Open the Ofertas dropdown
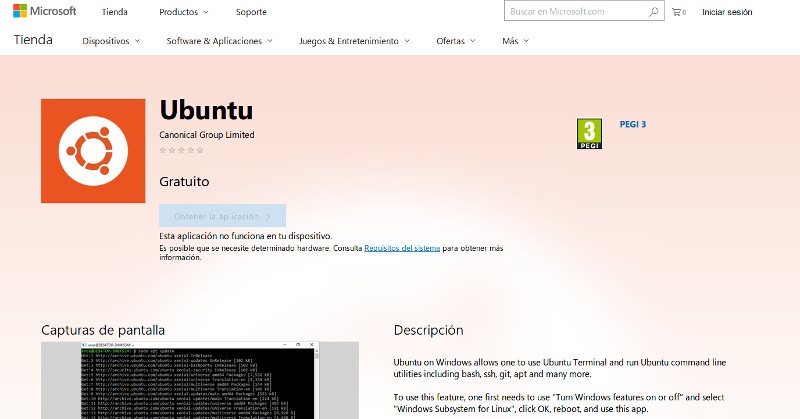Image resolution: width=800 pixels, height=419 pixels. pos(455,41)
